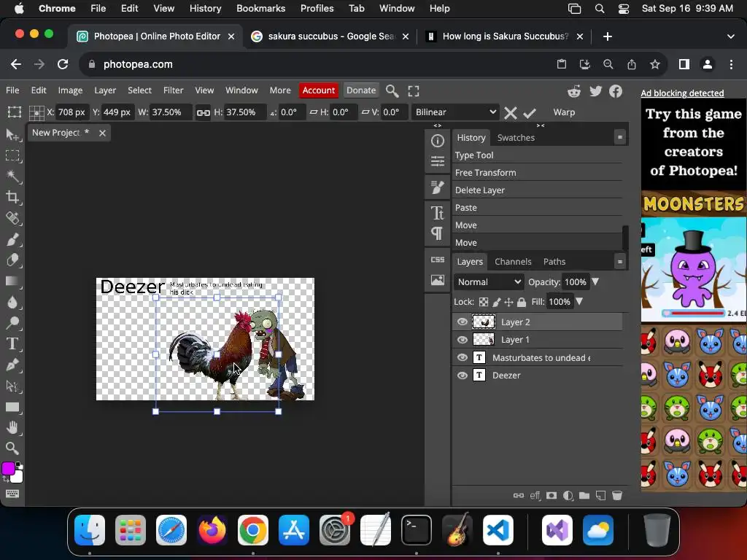This screenshot has height=560, width=747.
Task: Select the Type tool in toolbar
Action: 12,344
